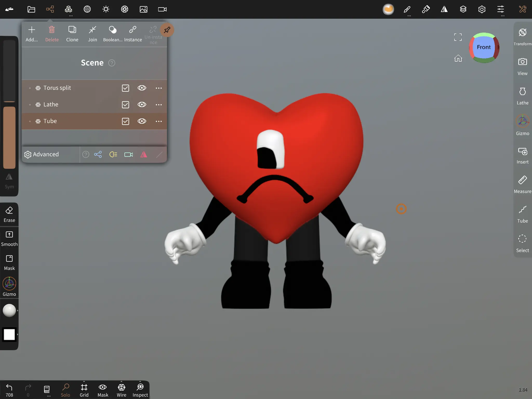Open the lighting sun menu
Screen dimensions: 532x399
106,9
